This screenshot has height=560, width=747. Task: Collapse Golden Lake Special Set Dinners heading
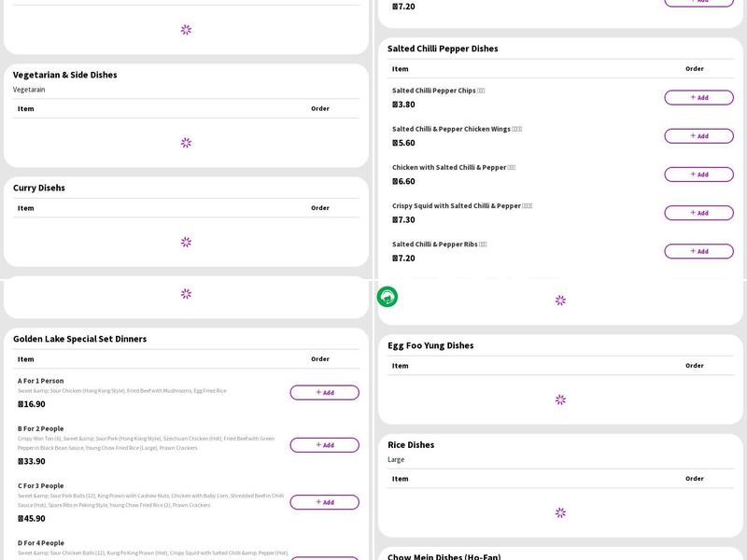click(79, 339)
